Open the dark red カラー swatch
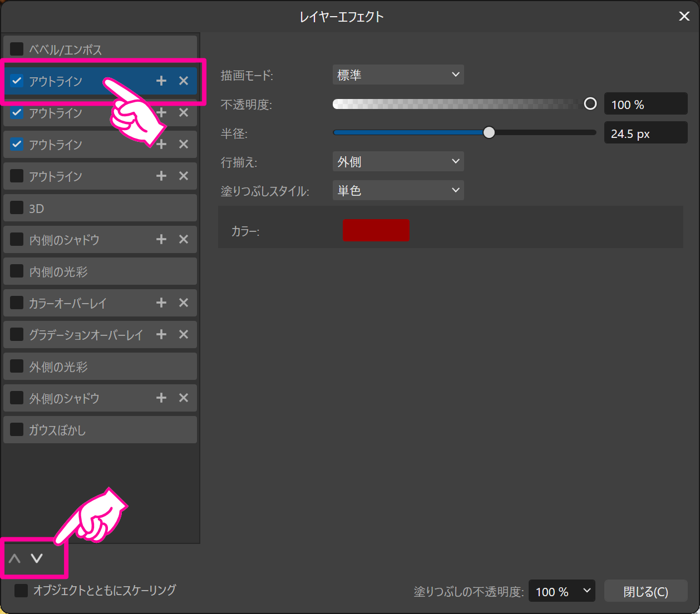 pyautogui.click(x=376, y=230)
